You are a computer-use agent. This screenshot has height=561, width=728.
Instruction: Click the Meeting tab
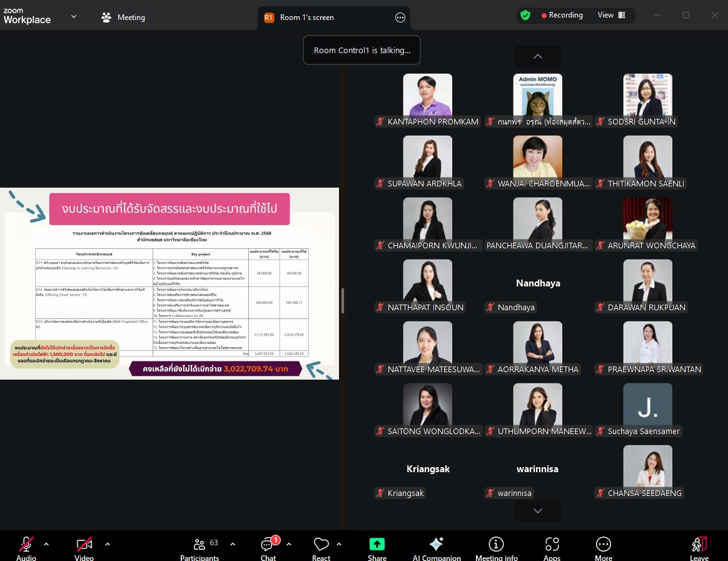click(x=123, y=18)
